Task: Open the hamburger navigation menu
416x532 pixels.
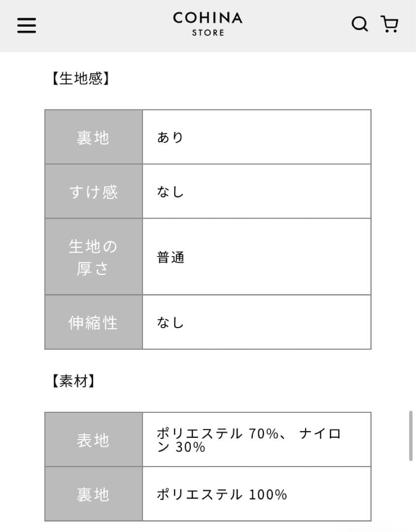Action: coord(27,25)
